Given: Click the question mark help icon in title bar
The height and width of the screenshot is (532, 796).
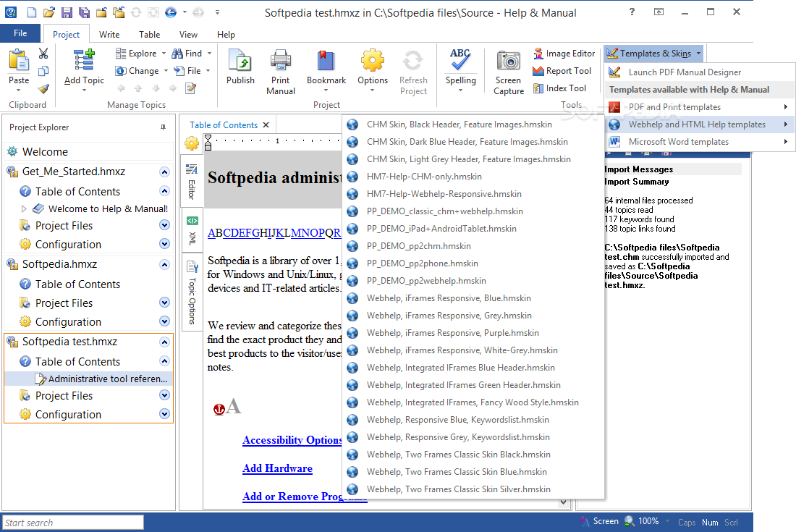Looking at the screenshot, I should pyautogui.click(x=632, y=12).
